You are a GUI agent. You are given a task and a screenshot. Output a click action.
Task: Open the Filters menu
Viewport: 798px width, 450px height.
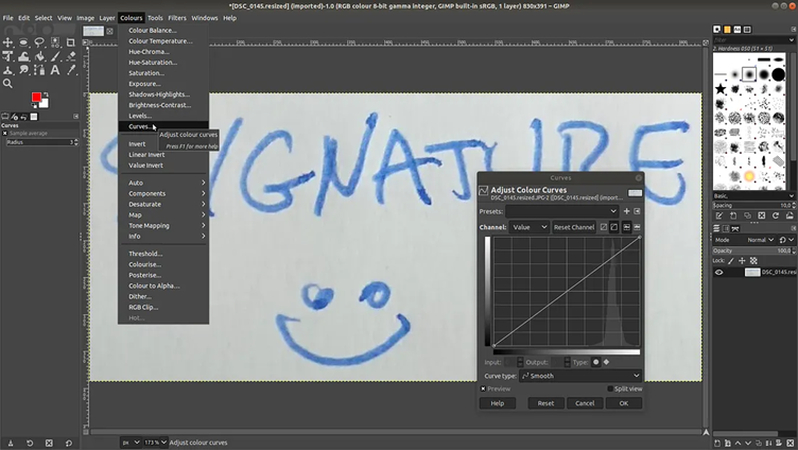click(x=177, y=18)
